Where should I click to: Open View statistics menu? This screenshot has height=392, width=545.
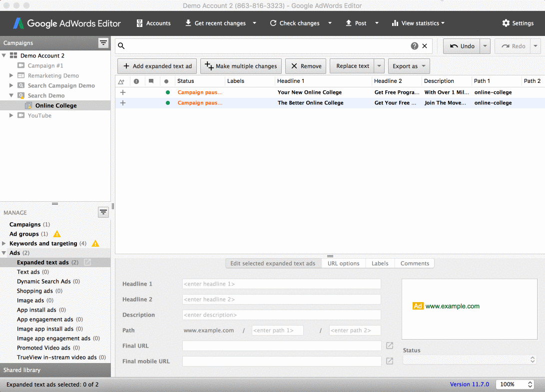coord(418,23)
